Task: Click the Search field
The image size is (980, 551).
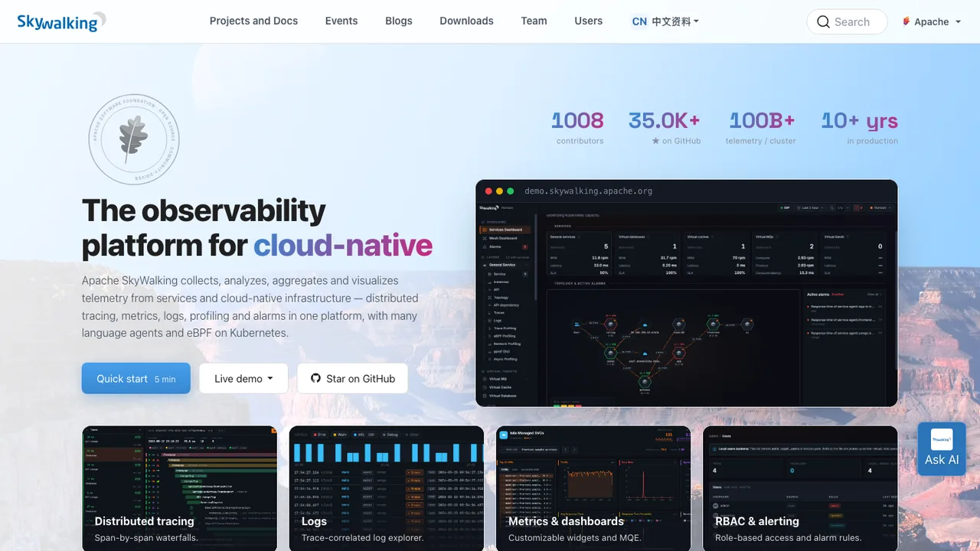Action: 847,21
